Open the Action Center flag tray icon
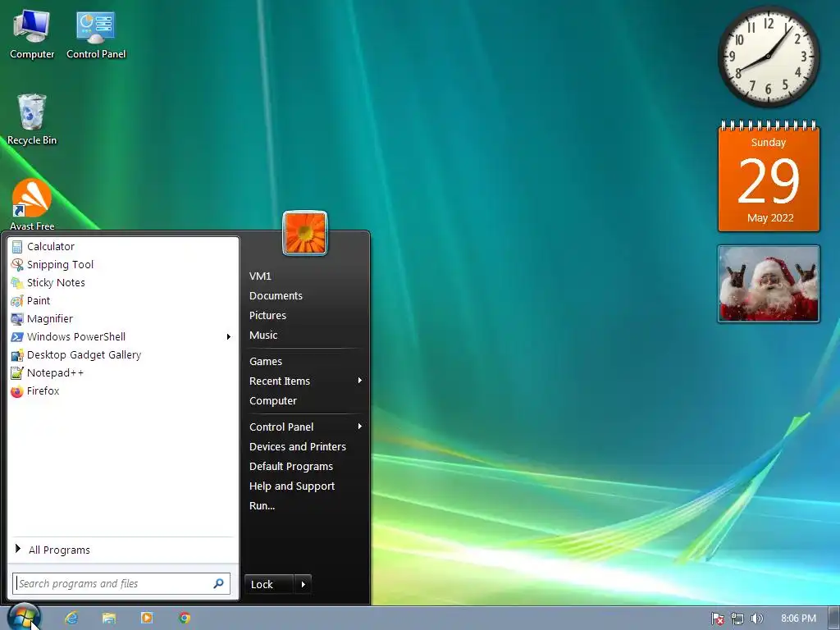 (x=717, y=619)
